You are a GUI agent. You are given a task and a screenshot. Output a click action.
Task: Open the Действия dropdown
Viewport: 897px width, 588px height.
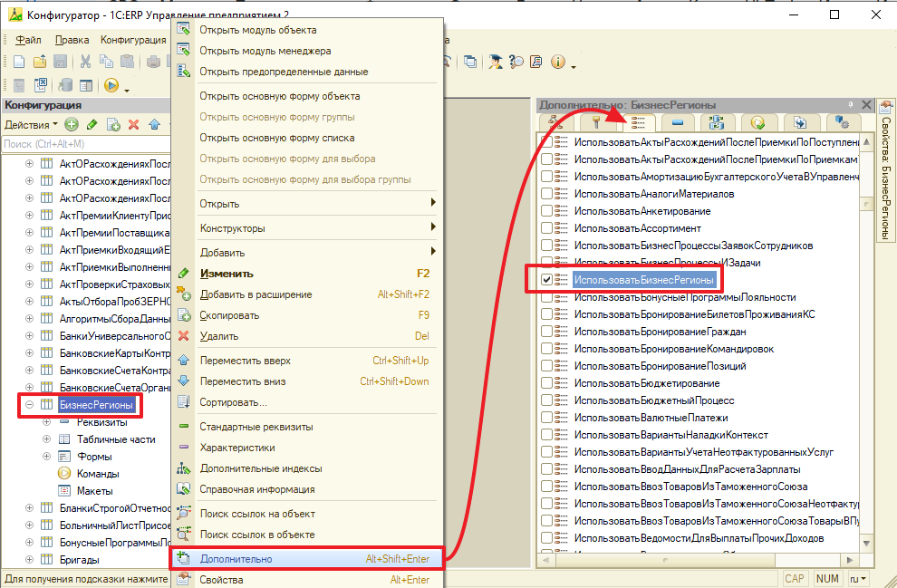click(32, 124)
